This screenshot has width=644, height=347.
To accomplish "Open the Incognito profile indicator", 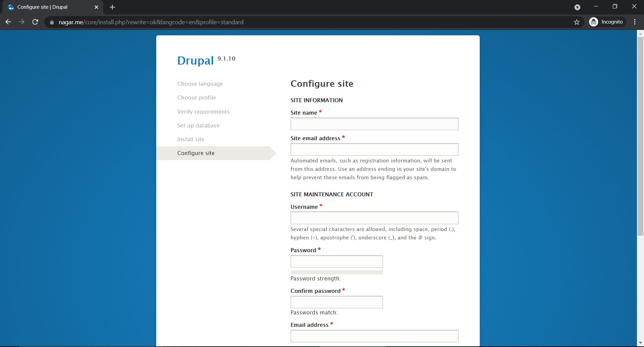I will click(607, 22).
